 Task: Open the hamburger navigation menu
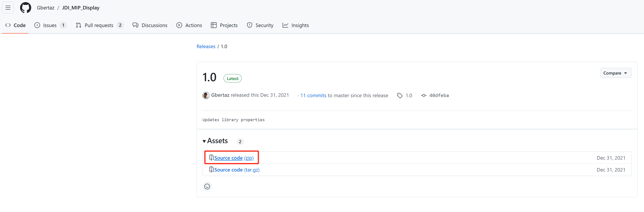click(8, 8)
